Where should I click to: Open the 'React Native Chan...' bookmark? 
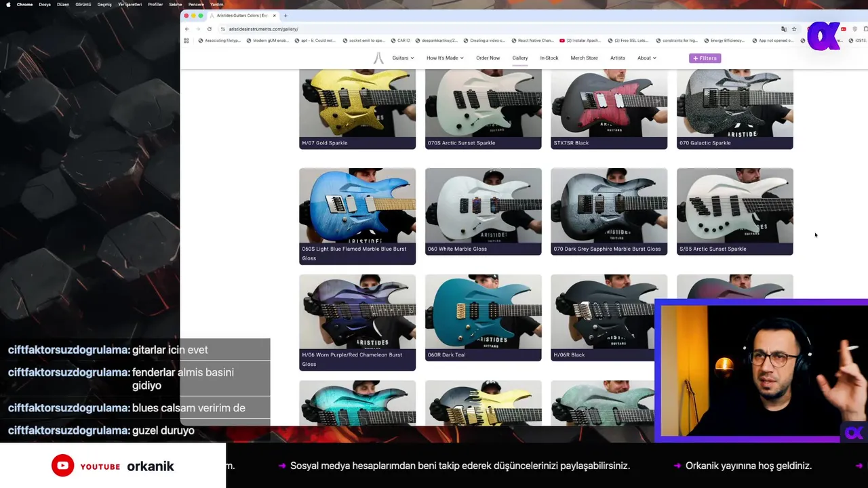point(533,41)
